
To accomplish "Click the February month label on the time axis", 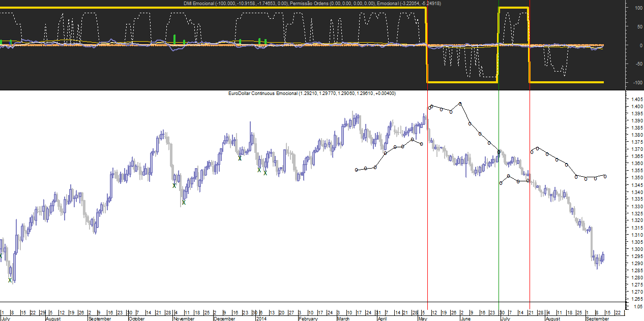I will 308,319.
